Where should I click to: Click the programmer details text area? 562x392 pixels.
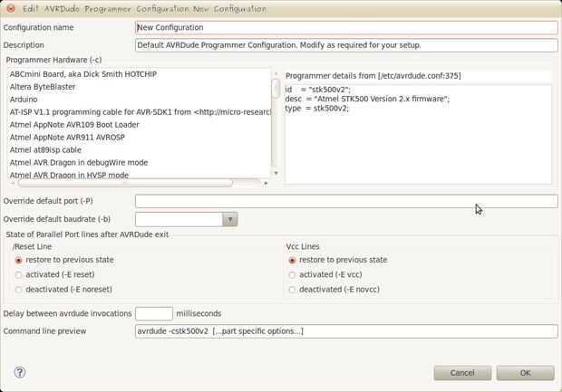(x=418, y=135)
